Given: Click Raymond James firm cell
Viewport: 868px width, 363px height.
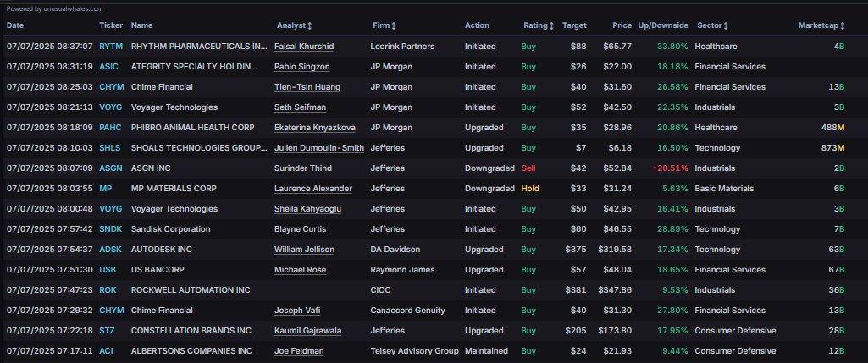Looking at the screenshot, I should 403,269.
